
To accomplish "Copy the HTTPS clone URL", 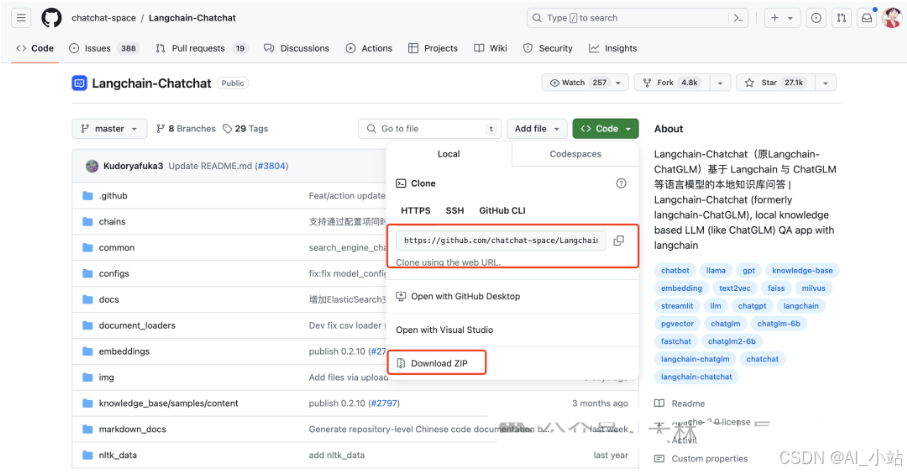I will 618,240.
